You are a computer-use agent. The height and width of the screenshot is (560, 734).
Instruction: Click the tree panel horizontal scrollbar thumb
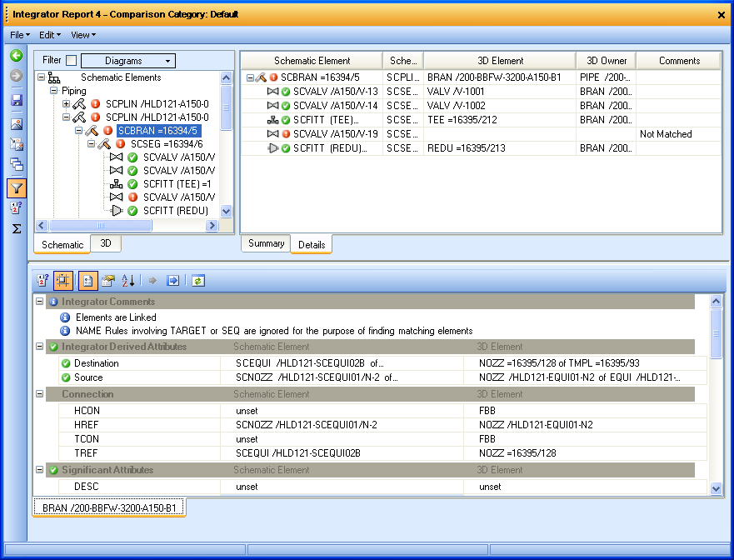[101, 226]
